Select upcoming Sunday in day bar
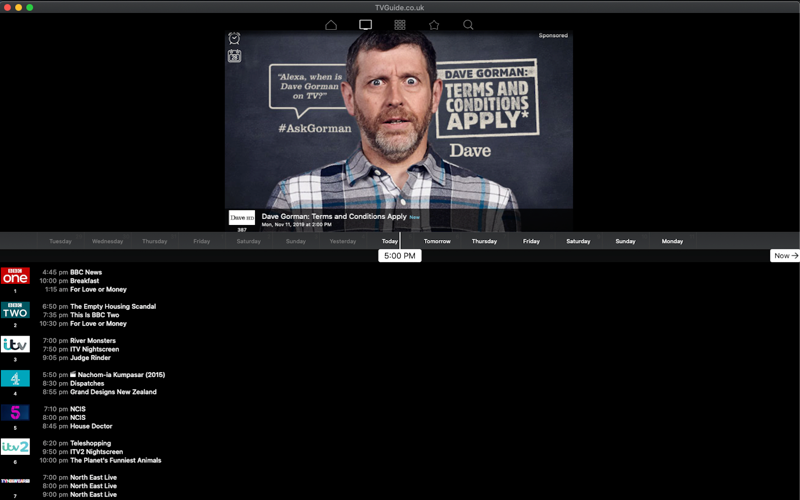This screenshot has height=500, width=800. click(x=625, y=241)
